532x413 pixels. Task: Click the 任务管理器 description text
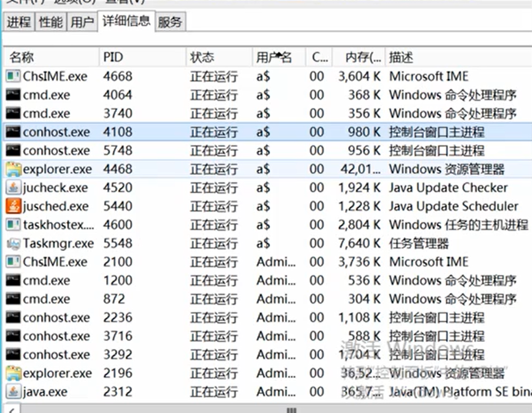[419, 243]
